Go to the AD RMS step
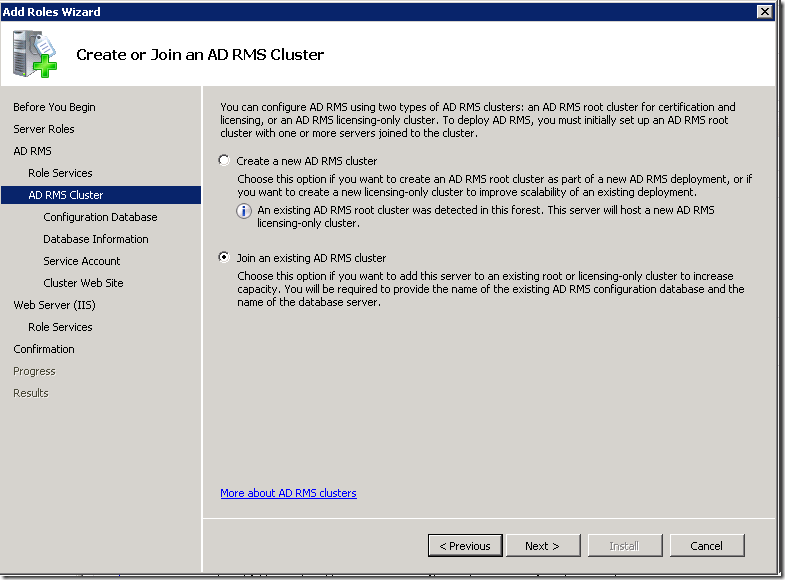The image size is (785, 580). pyautogui.click(x=32, y=151)
